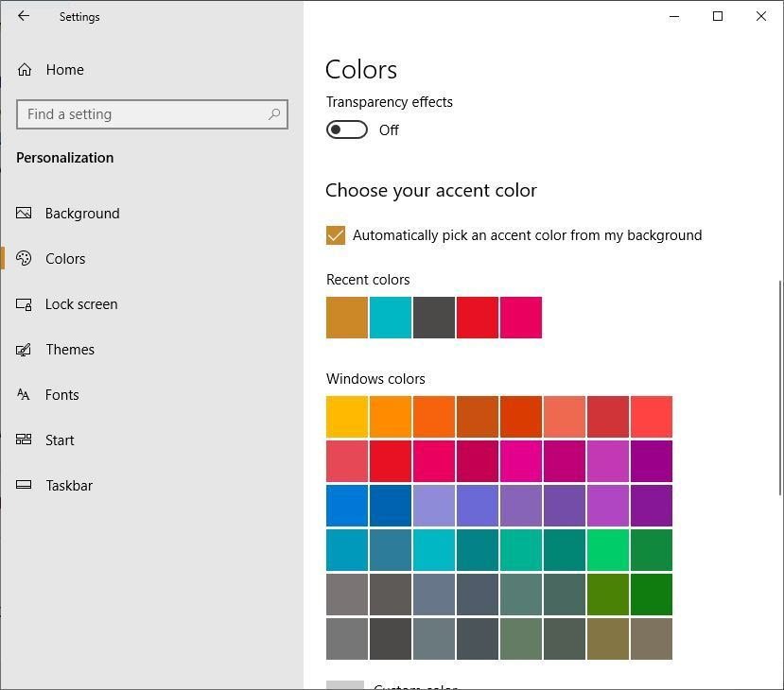Image resolution: width=784 pixels, height=690 pixels.
Task: Click the search magnifier icon
Action: (x=274, y=114)
